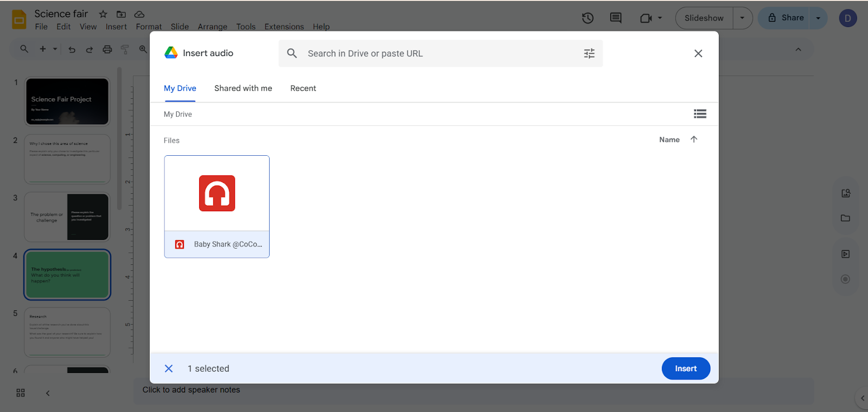Open the Recent tab
This screenshot has height=412, width=868.
click(x=303, y=88)
